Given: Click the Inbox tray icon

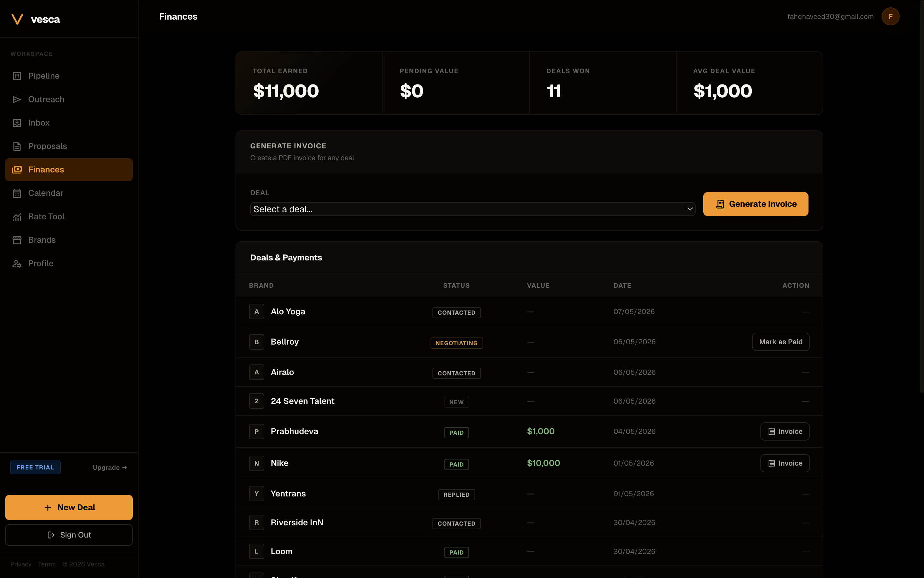Looking at the screenshot, I should coord(17,123).
